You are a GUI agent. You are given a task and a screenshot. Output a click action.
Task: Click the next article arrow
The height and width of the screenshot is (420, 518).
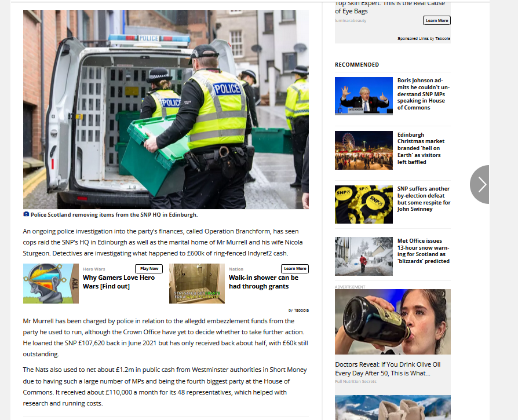[480, 184]
